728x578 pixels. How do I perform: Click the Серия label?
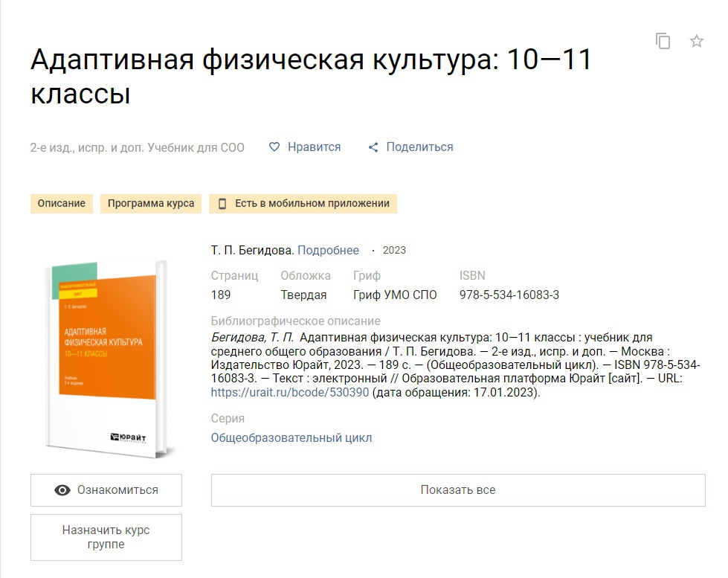[228, 418]
